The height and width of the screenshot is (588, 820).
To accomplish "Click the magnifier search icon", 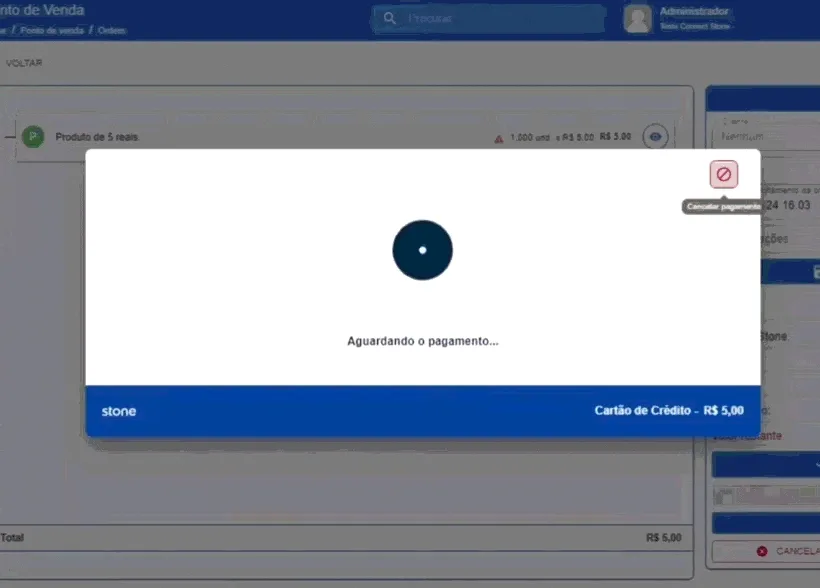I will [390, 18].
